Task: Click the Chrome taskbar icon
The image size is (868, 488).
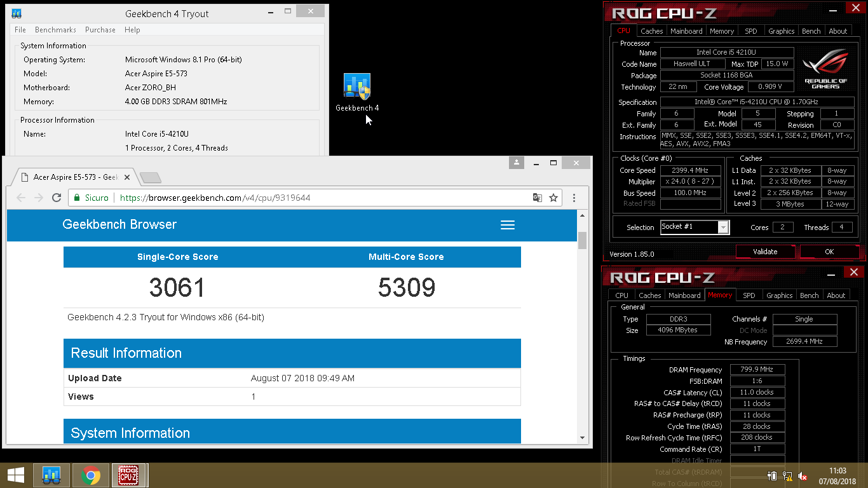Action: coord(90,475)
